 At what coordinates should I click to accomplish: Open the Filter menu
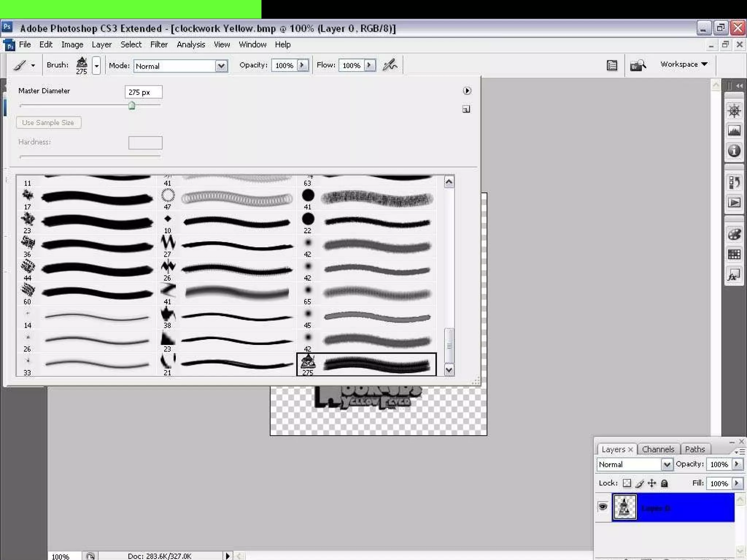pos(159,44)
